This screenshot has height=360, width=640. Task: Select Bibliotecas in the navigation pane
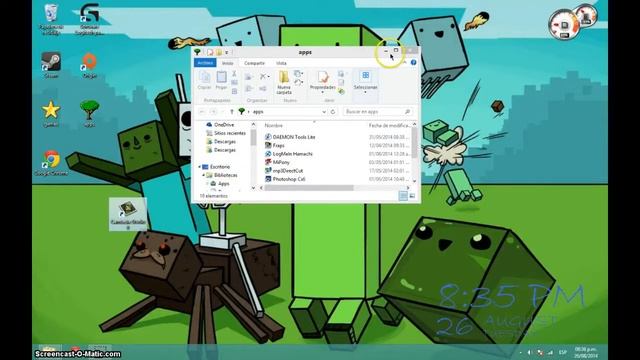(222, 175)
